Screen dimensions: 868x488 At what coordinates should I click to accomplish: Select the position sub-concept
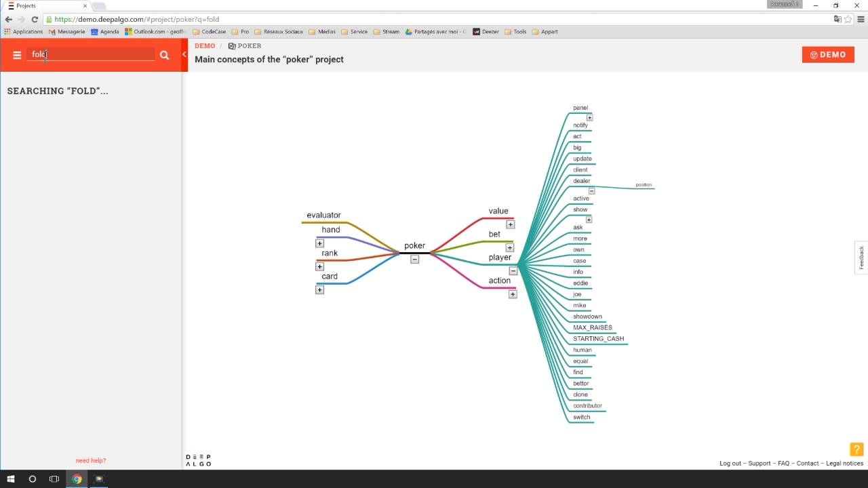(644, 185)
